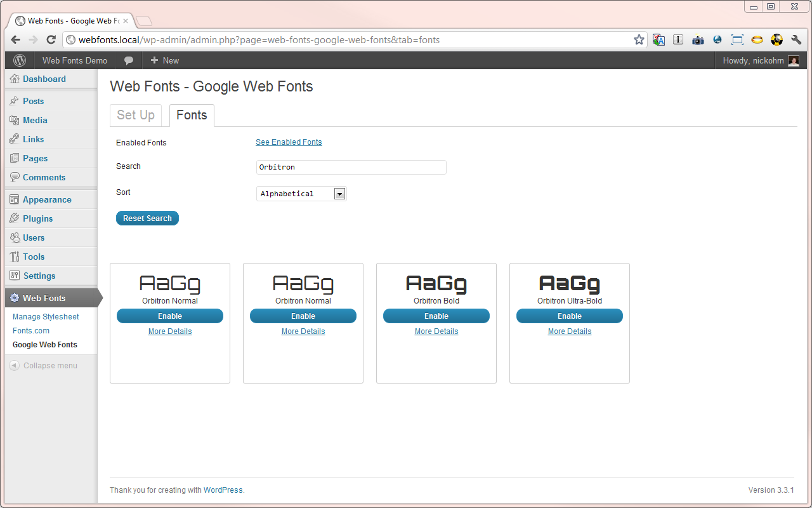Open the Alphabetical sort dropdown
This screenshot has width=812, height=508.
click(x=301, y=194)
